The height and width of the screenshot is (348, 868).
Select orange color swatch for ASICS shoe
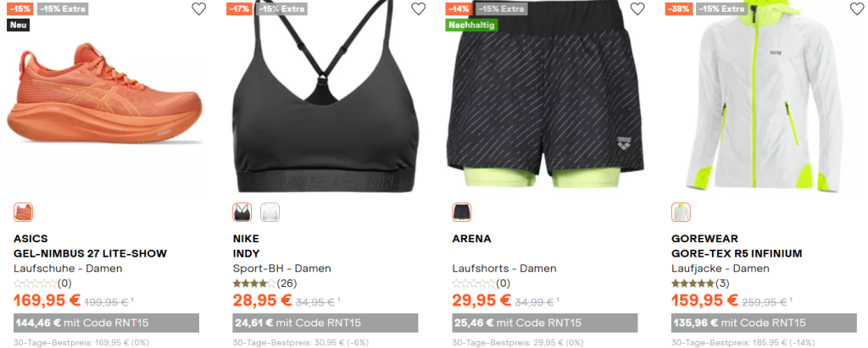pos(23,213)
